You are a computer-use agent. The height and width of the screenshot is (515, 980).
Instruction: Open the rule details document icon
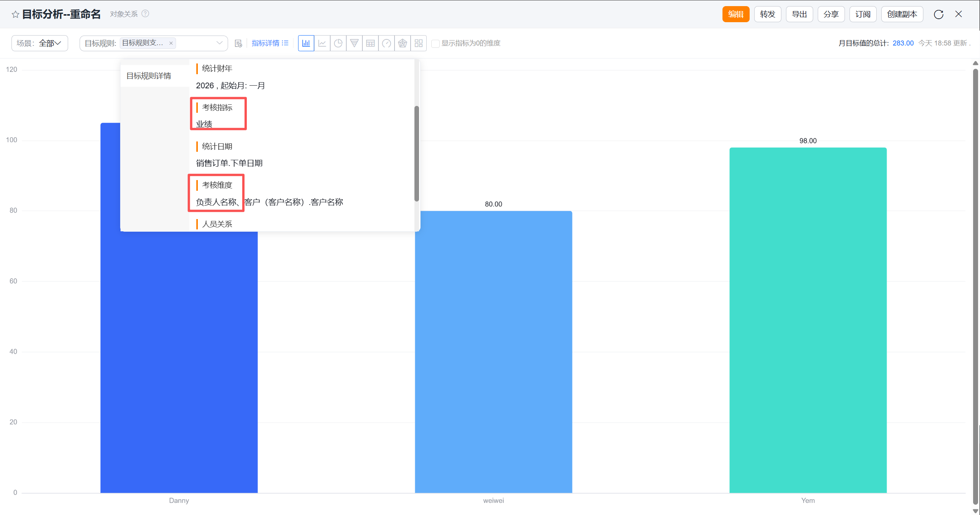click(238, 43)
